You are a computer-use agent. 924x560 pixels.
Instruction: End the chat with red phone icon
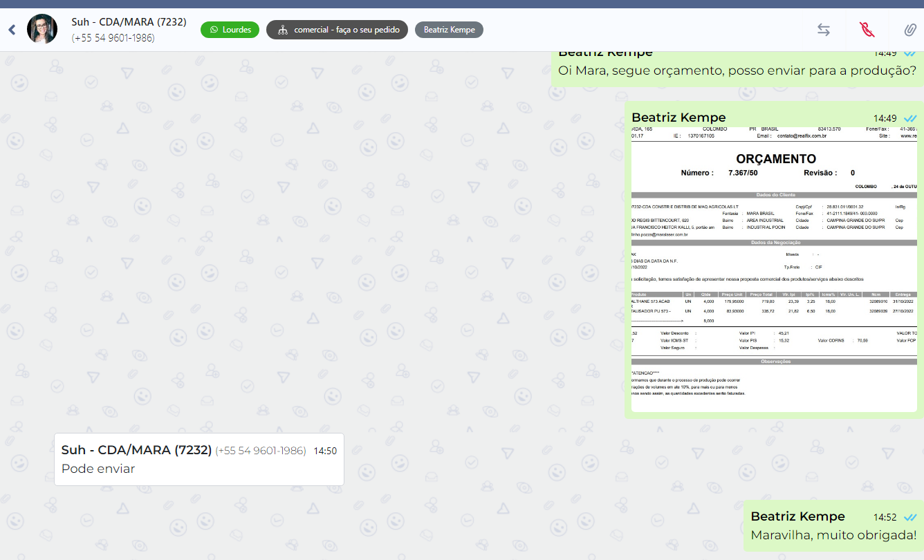click(x=867, y=30)
